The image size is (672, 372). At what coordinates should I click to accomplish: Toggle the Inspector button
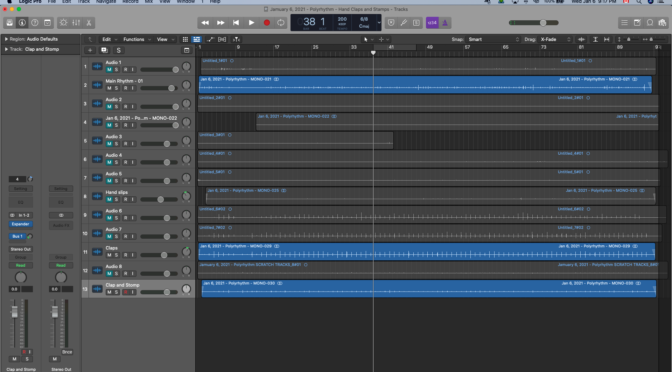(x=22, y=23)
